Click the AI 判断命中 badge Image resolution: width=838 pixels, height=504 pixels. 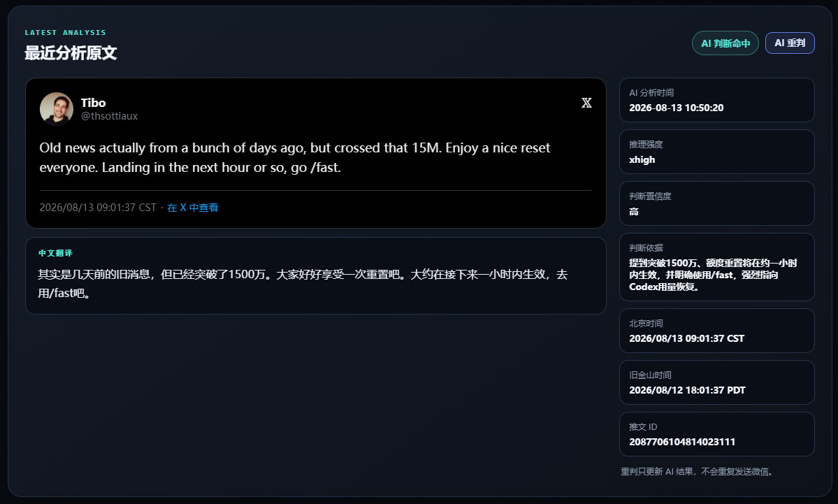click(725, 43)
